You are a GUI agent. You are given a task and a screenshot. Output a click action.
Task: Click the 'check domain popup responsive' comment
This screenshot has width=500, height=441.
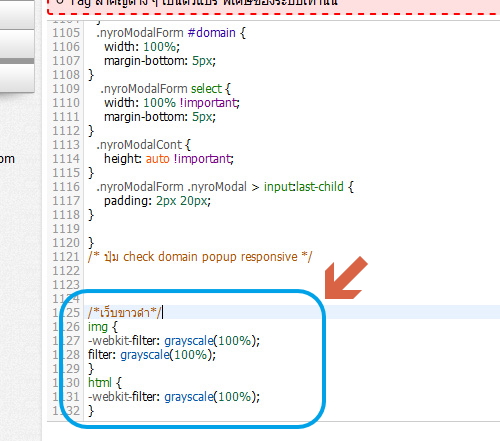200,257
